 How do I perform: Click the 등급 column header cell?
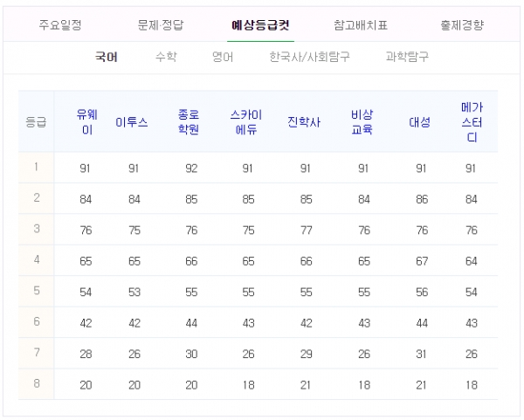(x=36, y=122)
